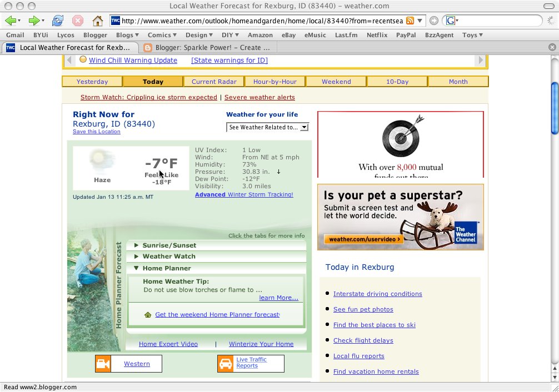Viewport: 559px width, 392px height.
Task: Open the Netflix bookmark
Action: (377, 35)
